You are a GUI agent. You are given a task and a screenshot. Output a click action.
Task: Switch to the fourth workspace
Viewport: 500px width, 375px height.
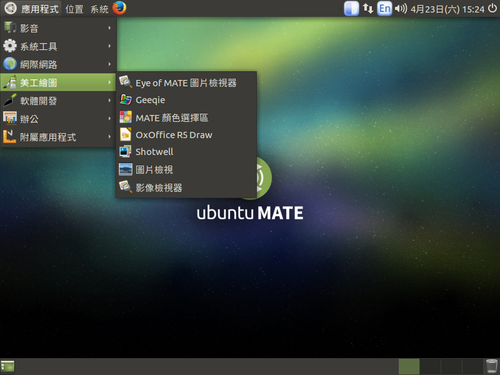click(x=472, y=367)
